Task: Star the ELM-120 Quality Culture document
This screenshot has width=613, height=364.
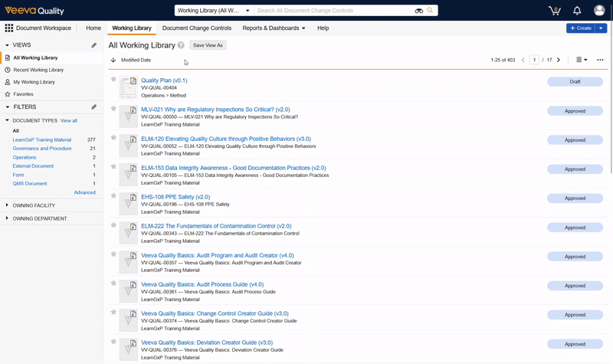Action: (113, 137)
